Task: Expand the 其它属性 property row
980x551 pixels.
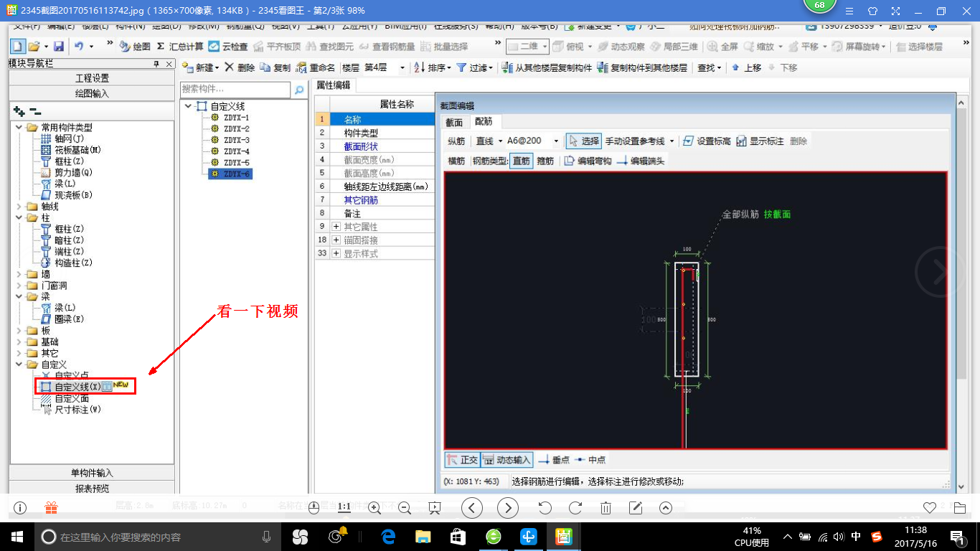Action: (336, 227)
